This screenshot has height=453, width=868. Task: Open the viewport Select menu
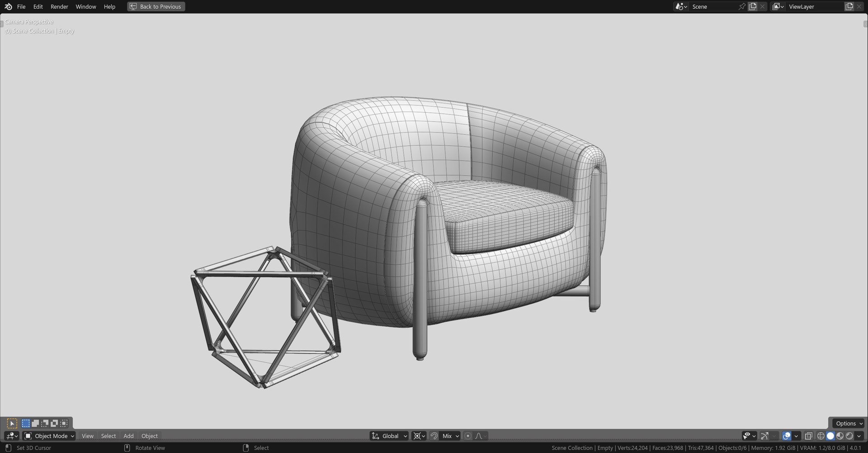pyautogui.click(x=108, y=436)
